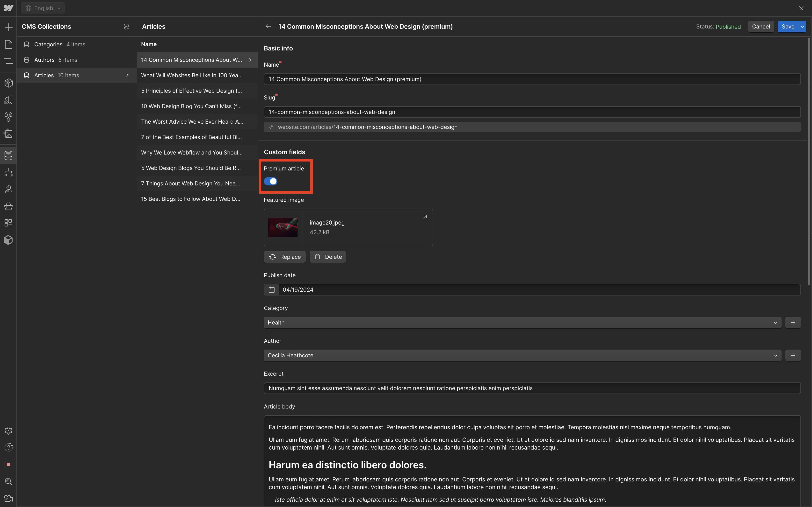Expand the Save button dropdown arrow
Image resolution: width=812 pixels, height=507 pixels.
(802, 27)
